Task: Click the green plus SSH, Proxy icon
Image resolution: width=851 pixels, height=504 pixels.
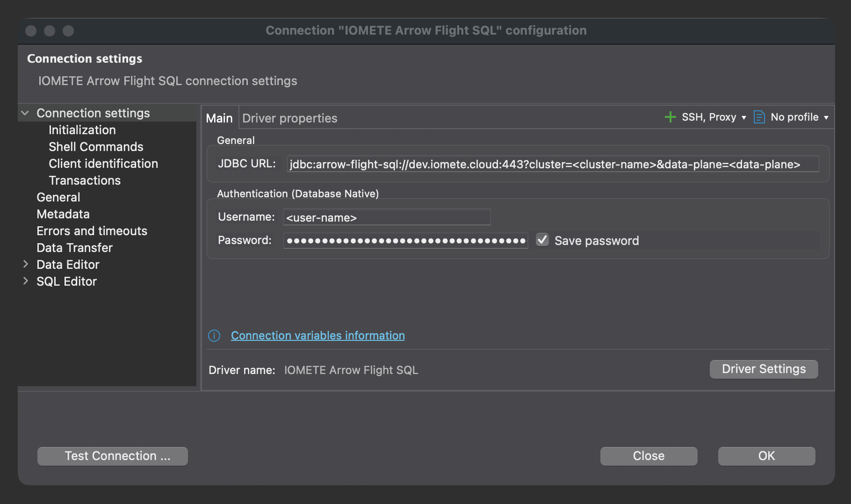Action: click(x=671, y=117)
